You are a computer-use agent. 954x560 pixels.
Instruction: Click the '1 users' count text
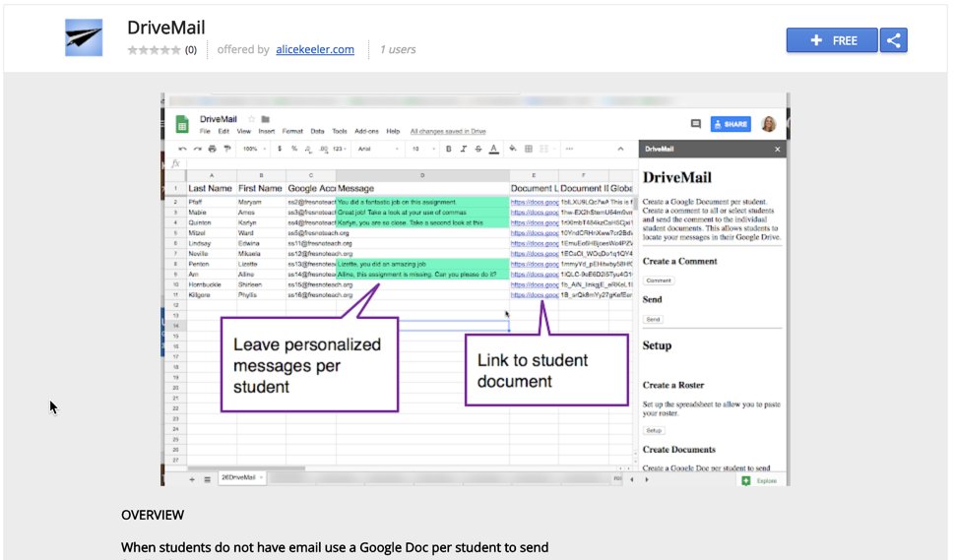398,49
